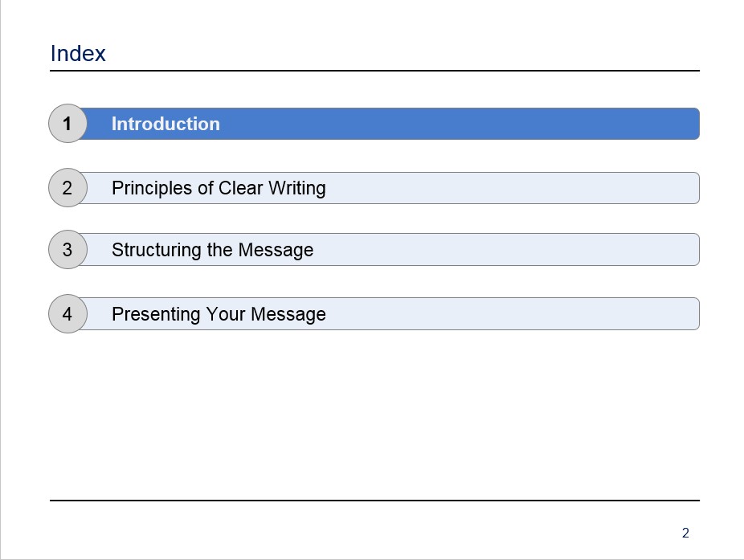Click the numbered circle labeled 2
The image size is (744, 560).
[67, 187]
